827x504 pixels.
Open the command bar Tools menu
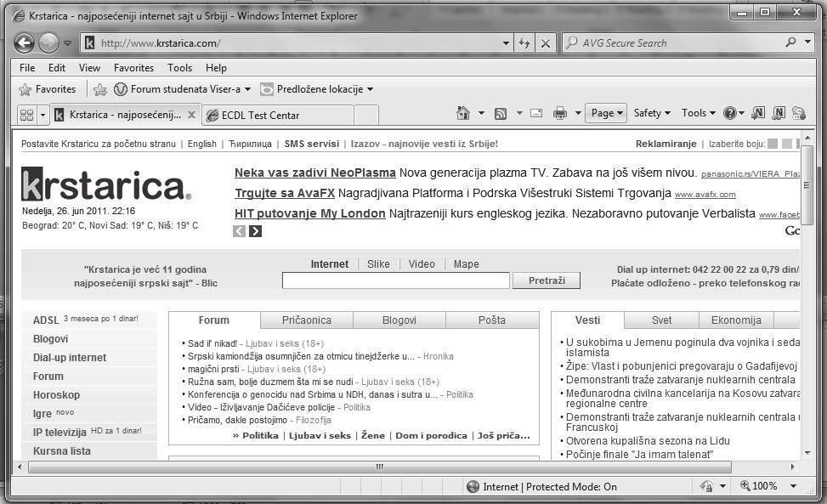[x=699, y=113]
